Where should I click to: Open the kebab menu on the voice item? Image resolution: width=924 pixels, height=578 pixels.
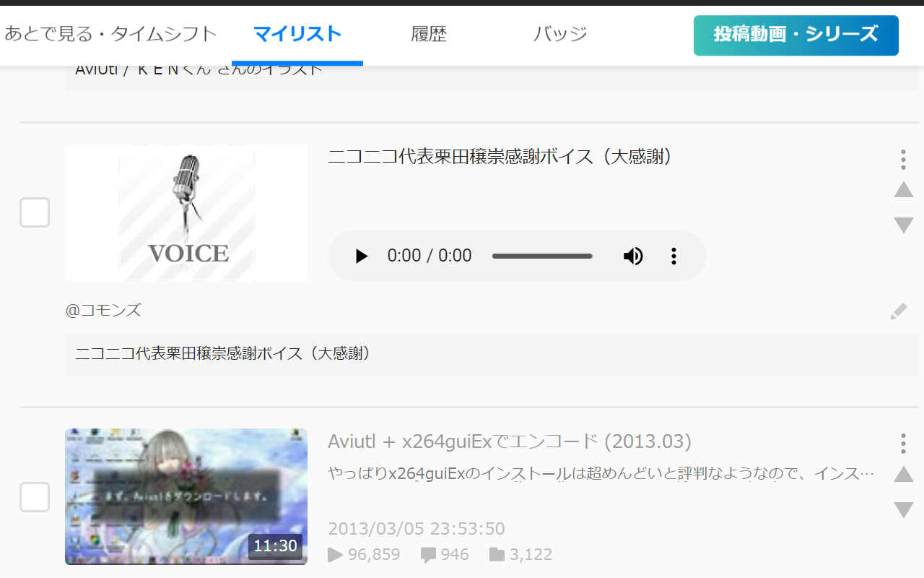(x=903, y=160)
